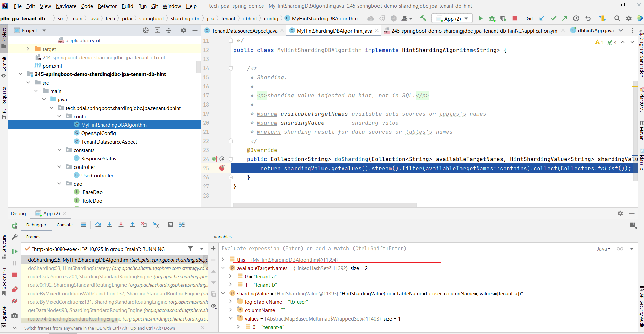Resume the program in debug panel
The image size is (644, 334).
click(x=15, y=251)
